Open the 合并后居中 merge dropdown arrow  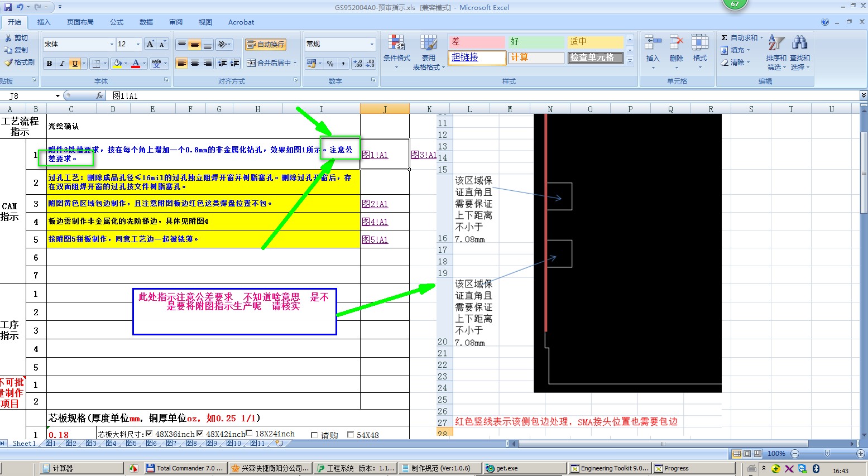click(x=295, y=63)
